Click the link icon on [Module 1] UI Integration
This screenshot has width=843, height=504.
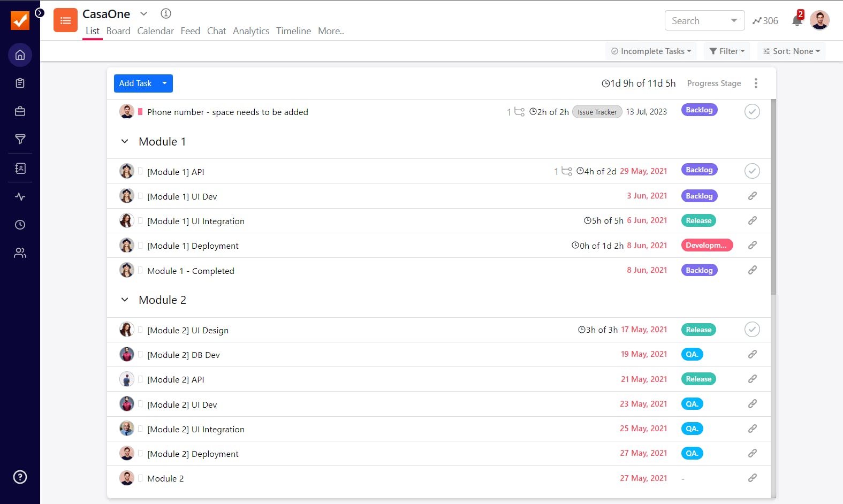[752, 220]
